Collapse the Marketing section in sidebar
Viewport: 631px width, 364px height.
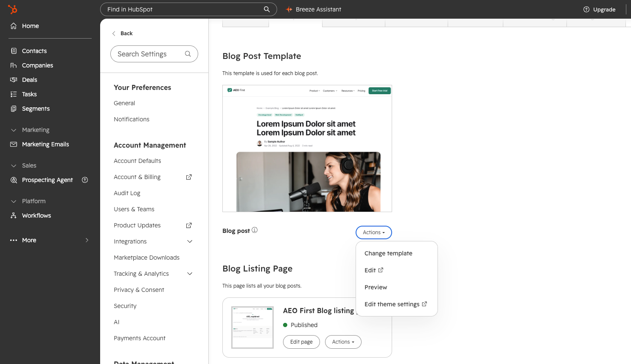[14, 130]
